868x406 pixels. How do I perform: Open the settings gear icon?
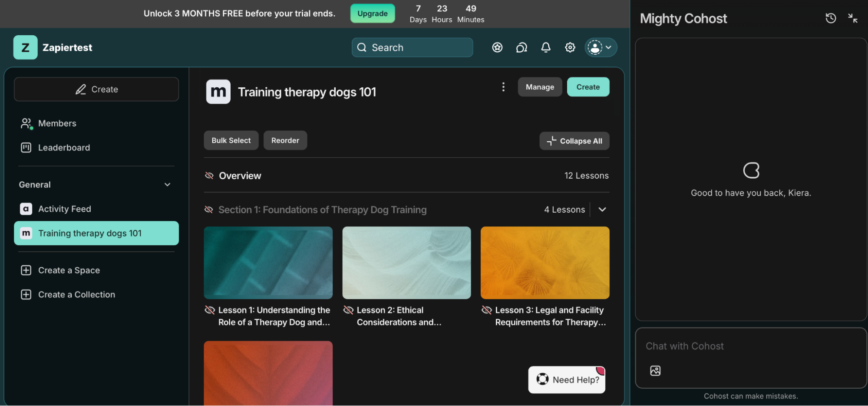(570, 47)
